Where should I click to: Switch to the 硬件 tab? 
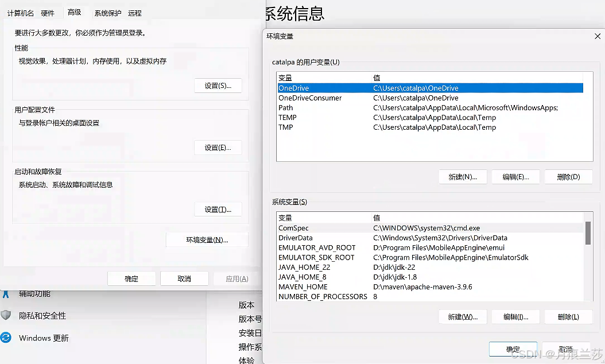pos(48,13)
